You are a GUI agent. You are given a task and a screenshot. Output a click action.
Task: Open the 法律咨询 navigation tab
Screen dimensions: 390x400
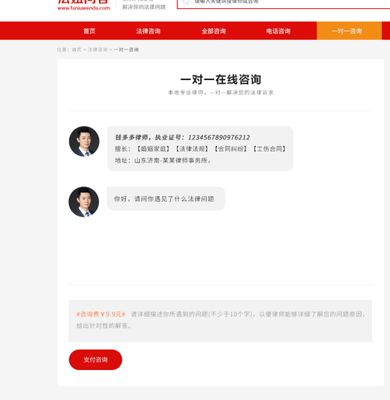[x=148, y=31]
